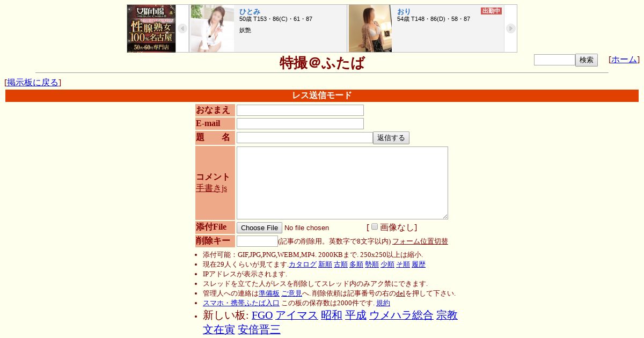Open the アイマス board link
Image resolution: width=644 pixels, height=338 pixels.
click(x=297, y=315)
